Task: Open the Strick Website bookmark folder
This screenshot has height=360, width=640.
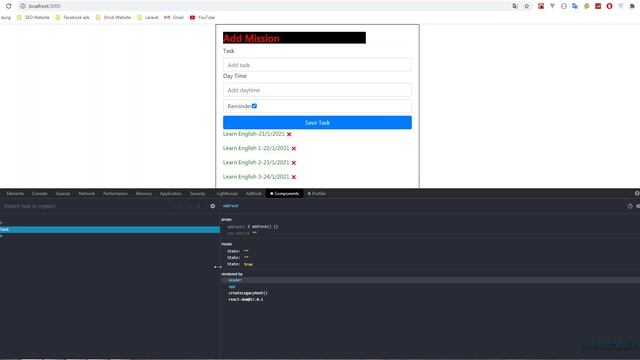Action: [113, 18]
